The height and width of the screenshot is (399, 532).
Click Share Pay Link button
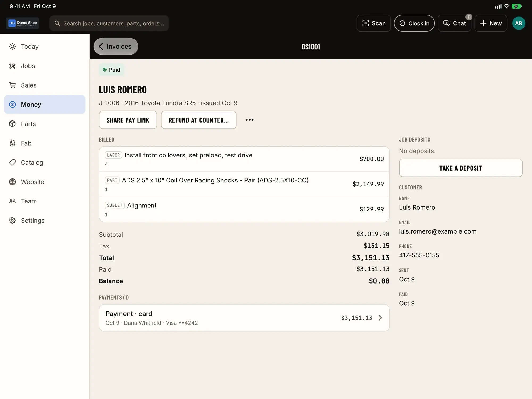(128, 120)
